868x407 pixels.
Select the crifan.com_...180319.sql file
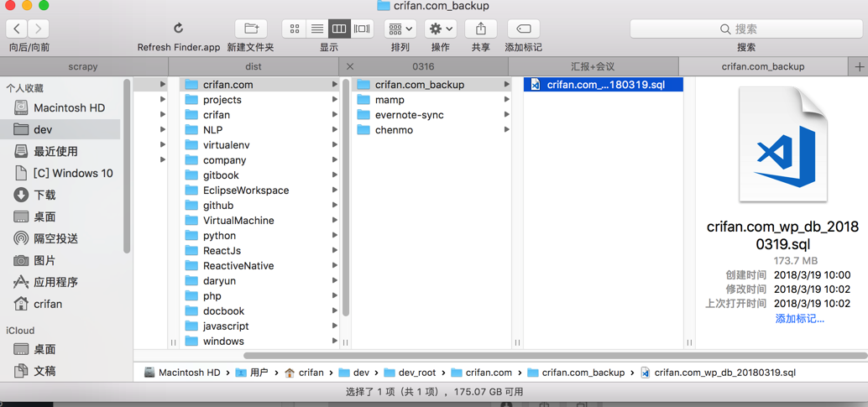coord(604,85)
